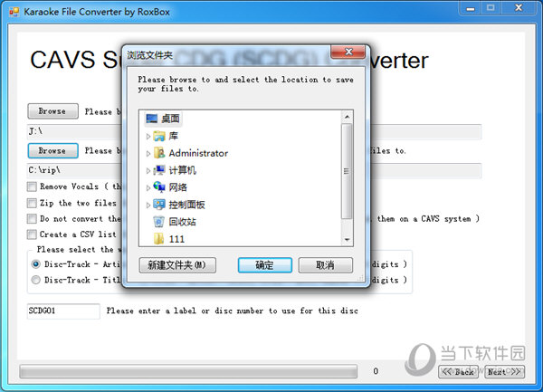Viewport: 543px width, 392px height.
Task: Select the Disc-Track - Artist radio button
Action: [x=35, y=264]
